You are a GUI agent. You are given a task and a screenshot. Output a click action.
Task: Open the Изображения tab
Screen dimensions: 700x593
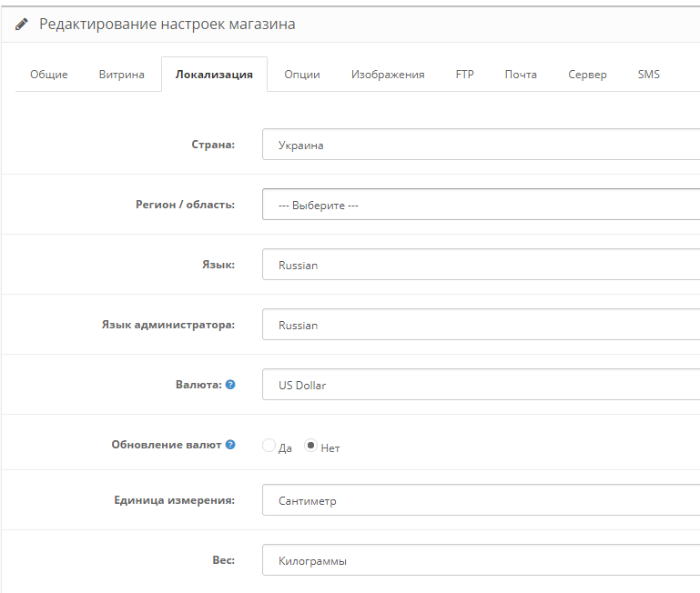(388, 75)
